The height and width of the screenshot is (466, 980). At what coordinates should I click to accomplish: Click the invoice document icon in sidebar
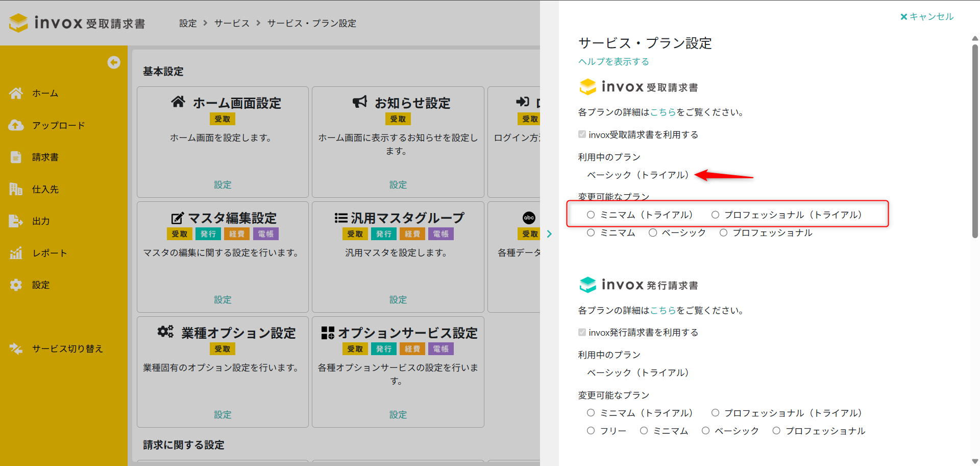pyautogui.click(x=16, y=157)
